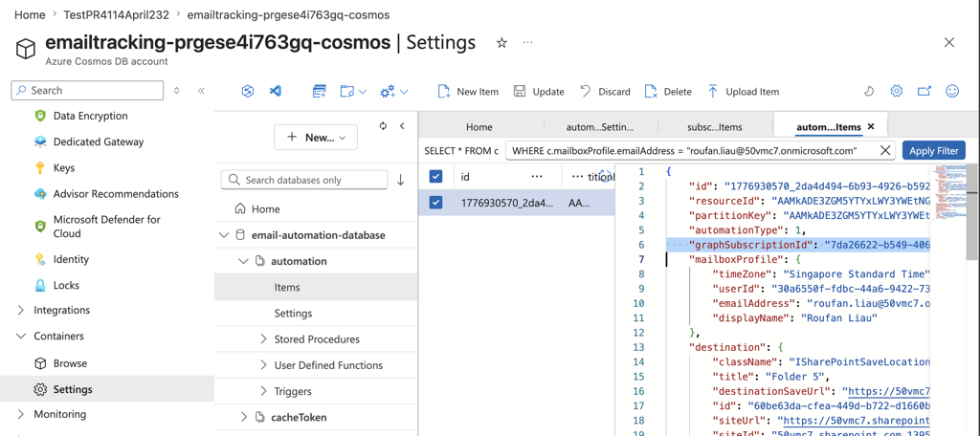Image resolution: width=980 pixels, height=436 pixels.
Task: Click sort arrow next to database search
Action: (x=401, y=180)
